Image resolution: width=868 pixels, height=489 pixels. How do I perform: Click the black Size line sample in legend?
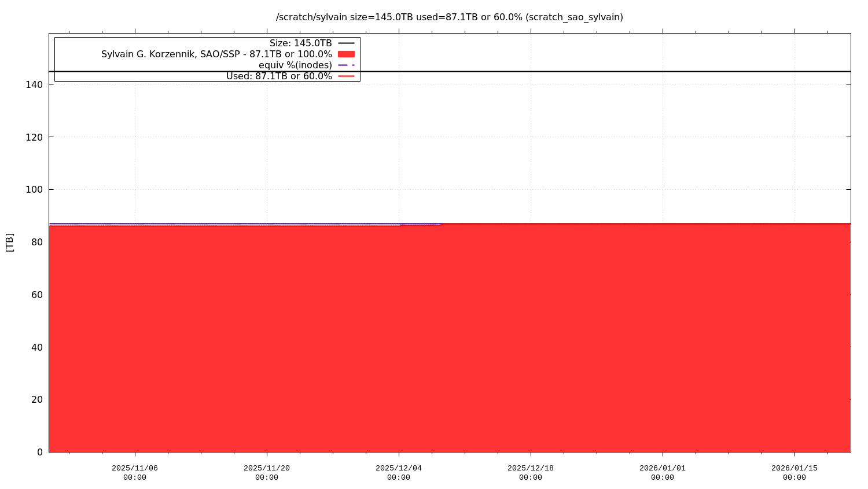(346, 43)
